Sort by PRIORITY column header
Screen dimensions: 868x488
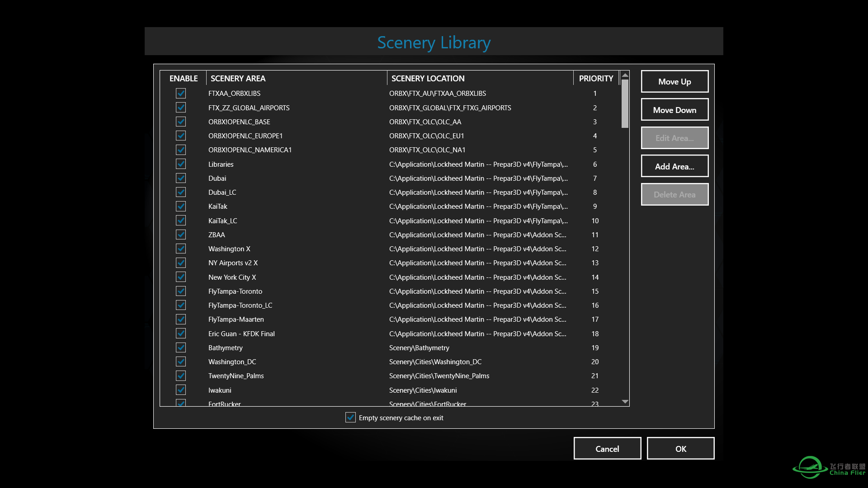[596, 78]
